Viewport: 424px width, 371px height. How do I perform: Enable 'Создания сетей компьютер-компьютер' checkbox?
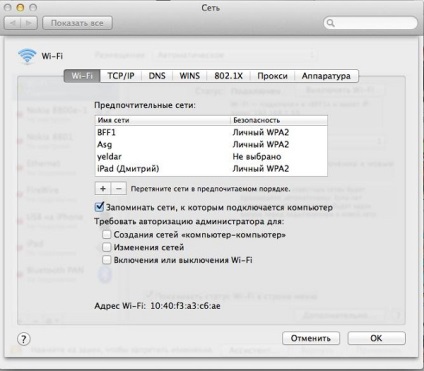(107, 235)
